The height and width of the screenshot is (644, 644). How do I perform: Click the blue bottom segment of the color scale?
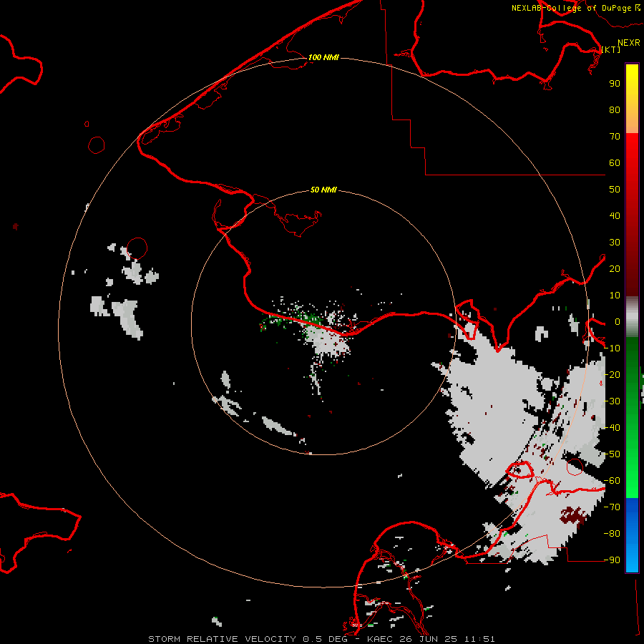pos(632,535)
